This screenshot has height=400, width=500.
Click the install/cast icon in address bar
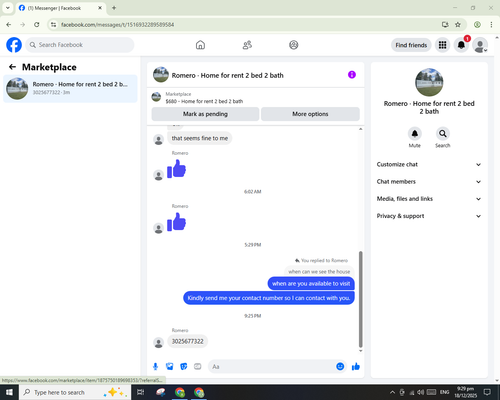[445, 25]
